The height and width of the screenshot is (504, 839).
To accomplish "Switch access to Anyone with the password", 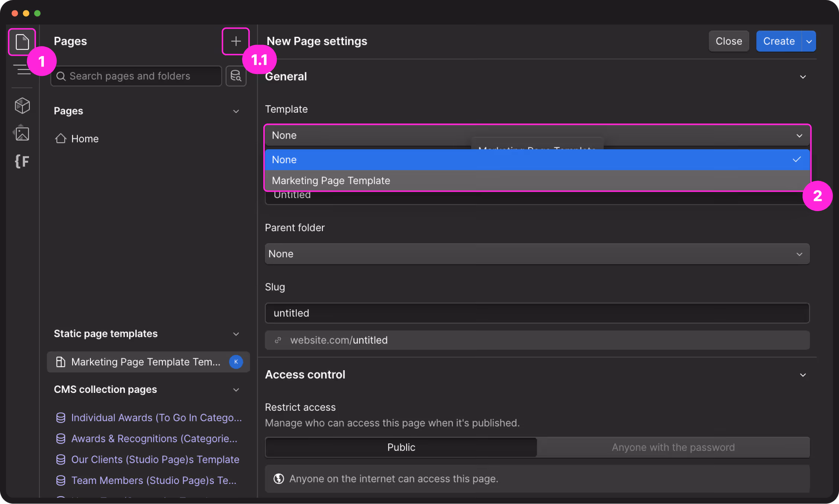I will tap(673, 447).
